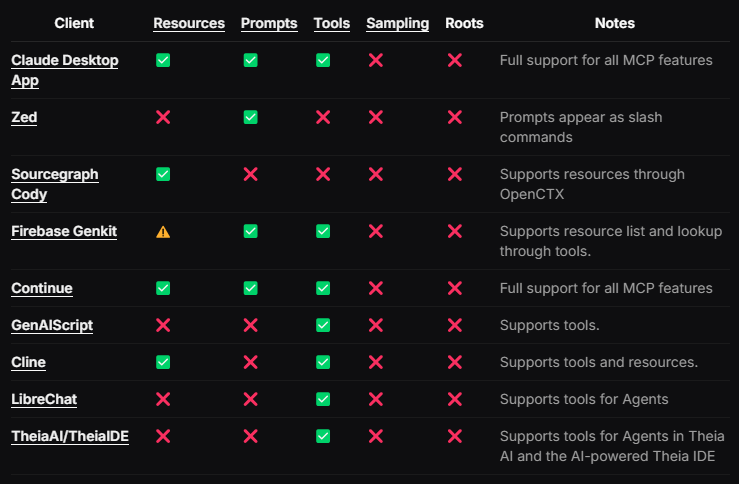Click the green Tools checkmark for LibreChat
The image size is (739, 484).
(323, 399)
